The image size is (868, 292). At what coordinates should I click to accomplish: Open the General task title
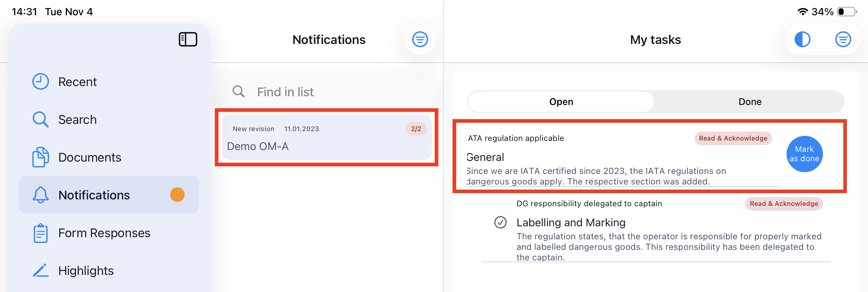tap(486, 157)
